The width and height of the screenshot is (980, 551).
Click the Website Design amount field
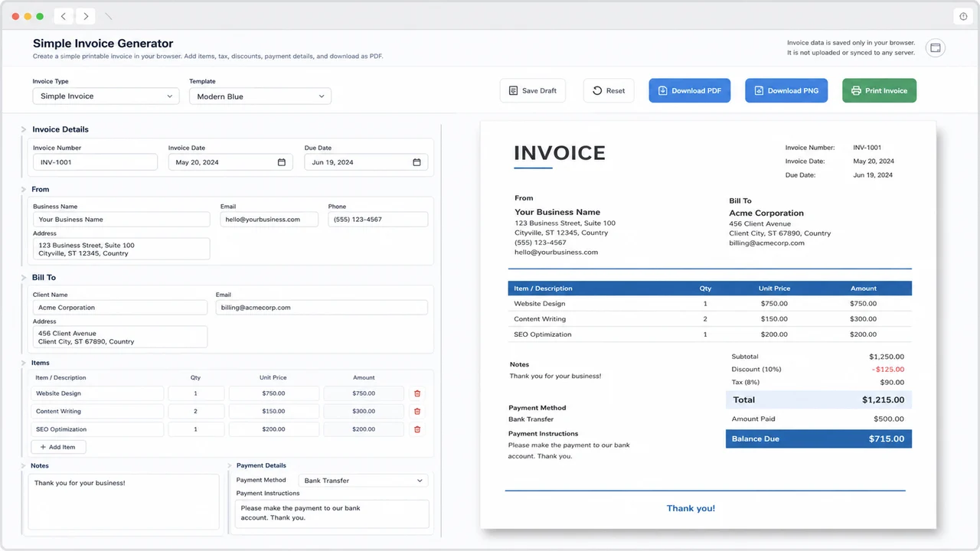click(364, 393)
